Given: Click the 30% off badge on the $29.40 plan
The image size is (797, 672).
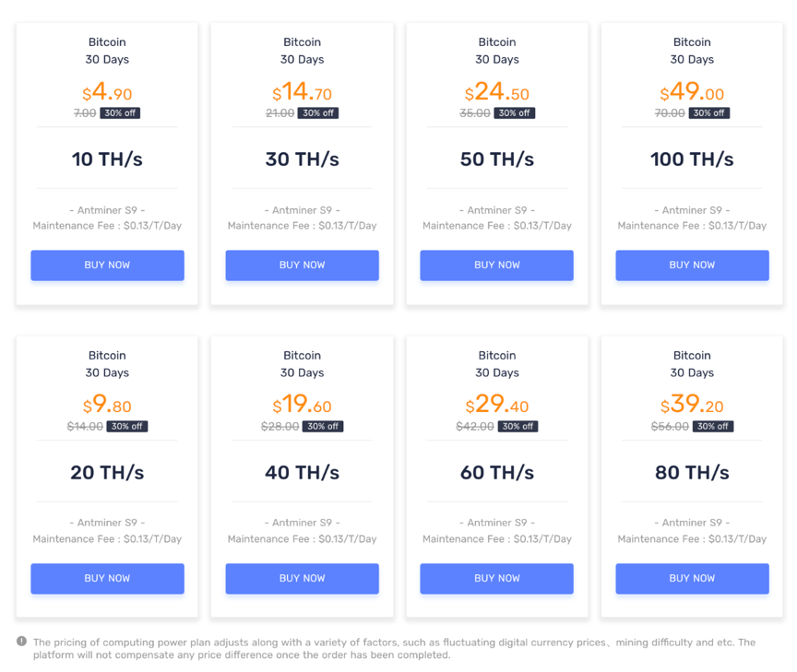Looking at the screenshot, I should point(517,427).
